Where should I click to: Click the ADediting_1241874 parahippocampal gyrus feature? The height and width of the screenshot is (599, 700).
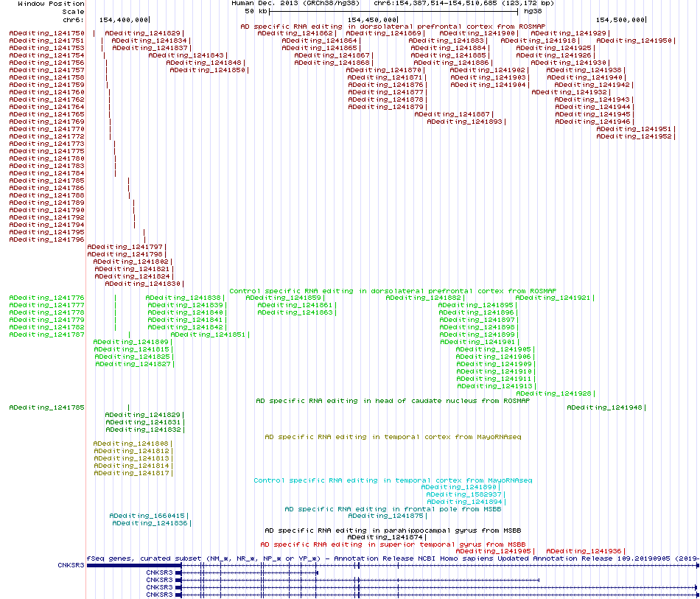[385, 537]
